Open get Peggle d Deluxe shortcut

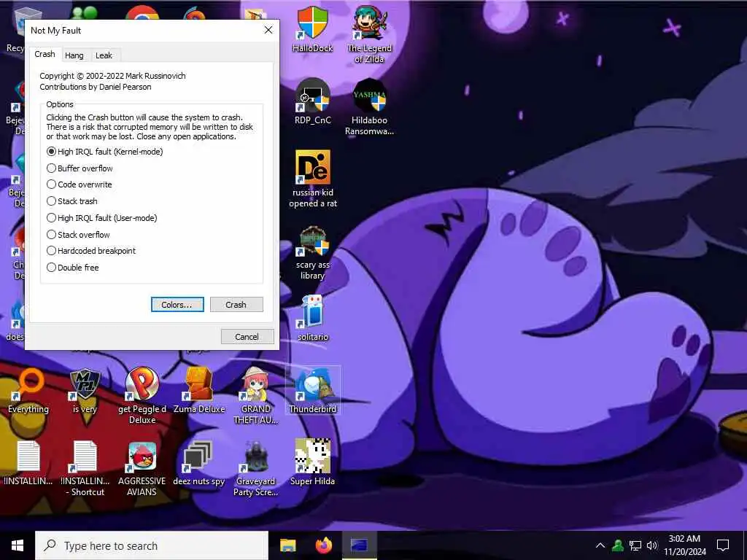[142, 394]
